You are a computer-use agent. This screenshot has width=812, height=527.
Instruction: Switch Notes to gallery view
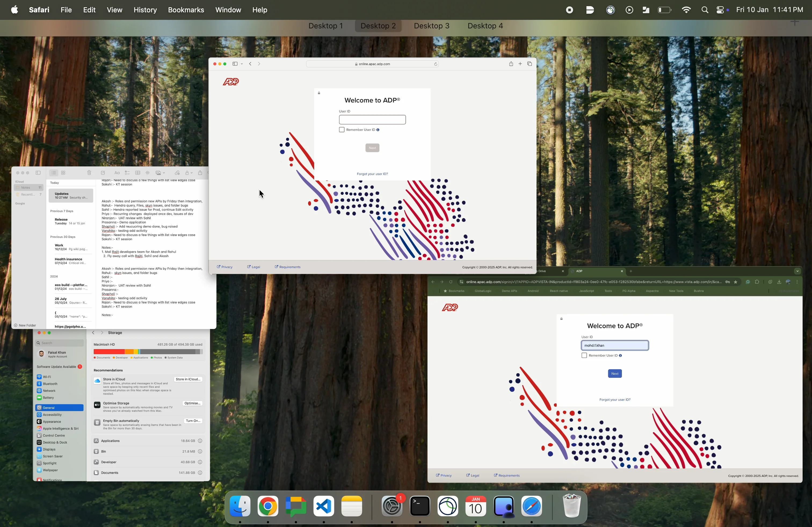(x=63, y=173)
